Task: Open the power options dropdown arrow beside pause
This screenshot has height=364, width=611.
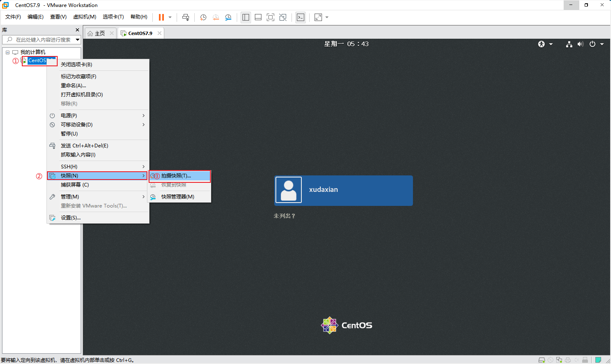Action: [170, 17]
